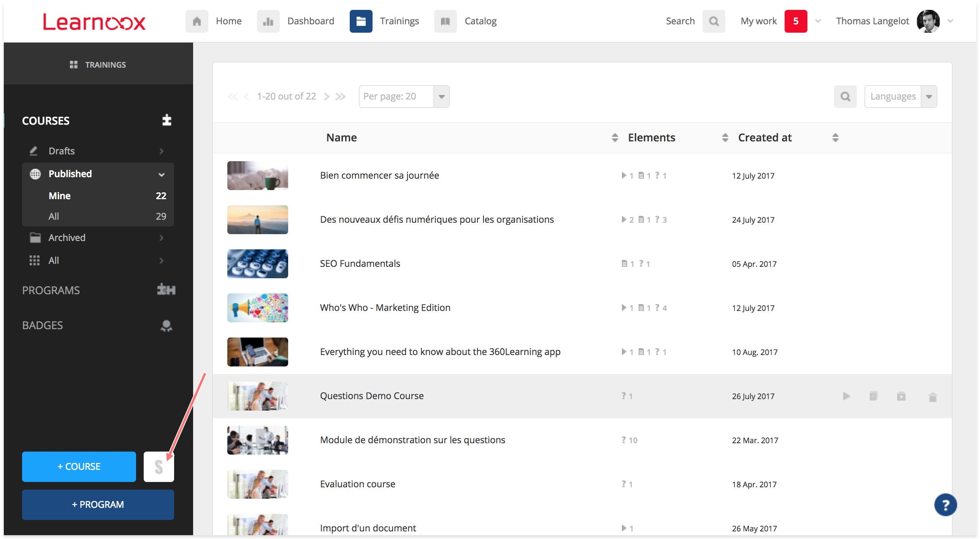The image size is (980, 539).
Task: Click the Badges ribbon icon
Action: coord(166,326)
